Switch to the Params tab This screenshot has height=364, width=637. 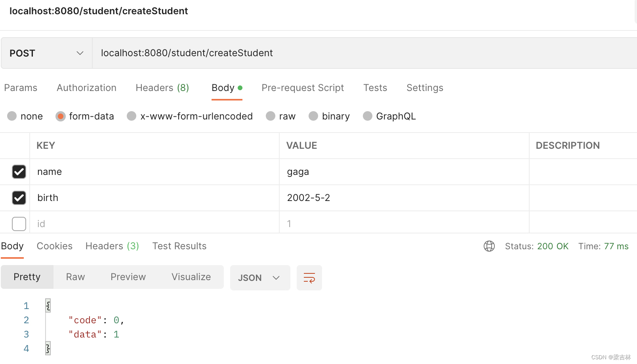21,88
